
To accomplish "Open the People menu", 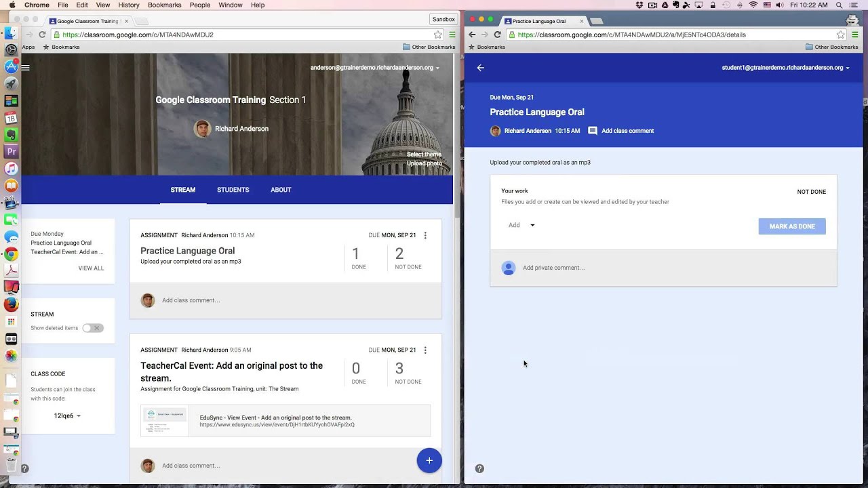I will (200, 5).
